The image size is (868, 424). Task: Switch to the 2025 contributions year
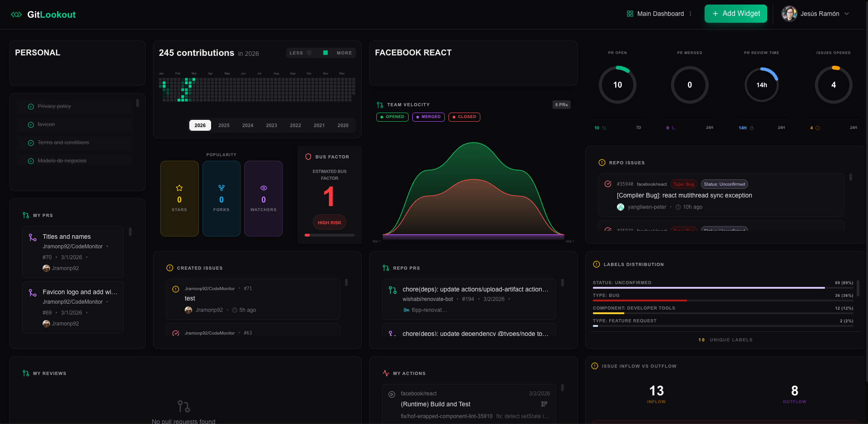(224, 125)
